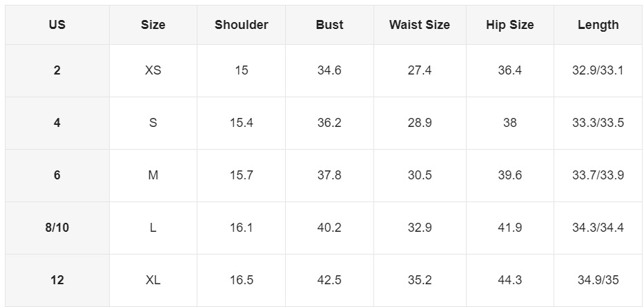Screen dimensions: 644x307
Task: Click the XL size cell
Action: point(153,280)
